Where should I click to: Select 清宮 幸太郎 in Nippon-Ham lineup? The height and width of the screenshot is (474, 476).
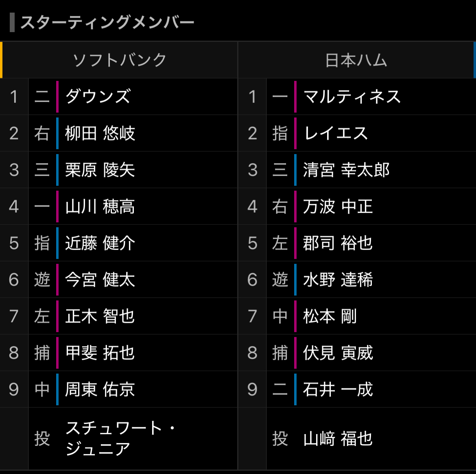point(346,170)
